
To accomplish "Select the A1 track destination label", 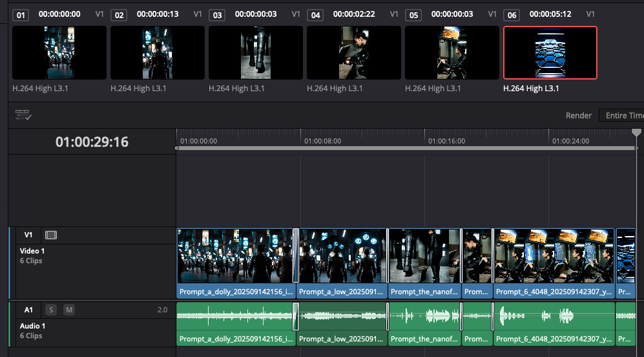I will click(28, 310).
